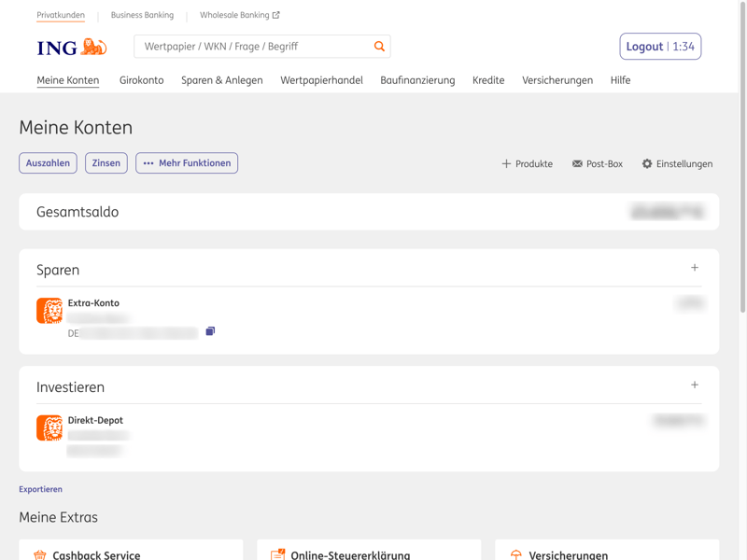Click the Extra-Konto lion account icon
Screen dimensions: 747x560
[x=49, y=310]
